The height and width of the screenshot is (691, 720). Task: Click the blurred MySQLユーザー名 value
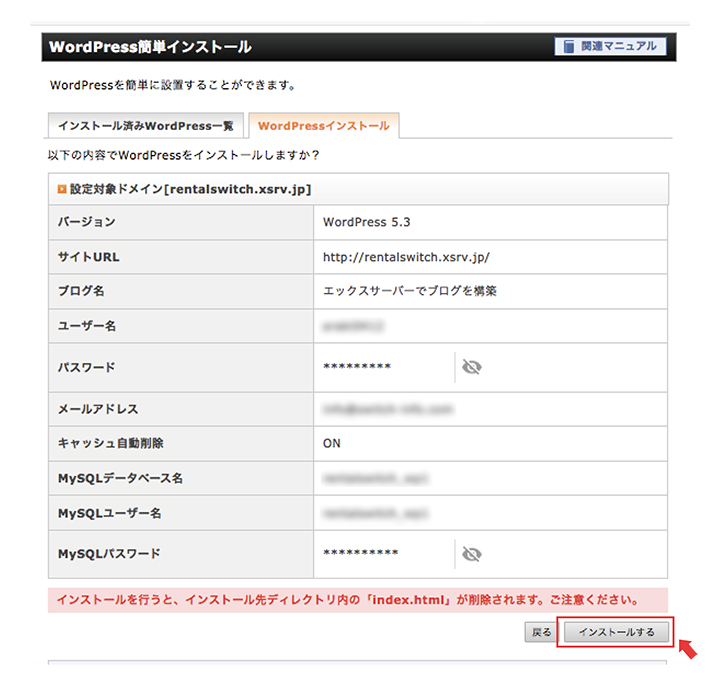(375, 513)
